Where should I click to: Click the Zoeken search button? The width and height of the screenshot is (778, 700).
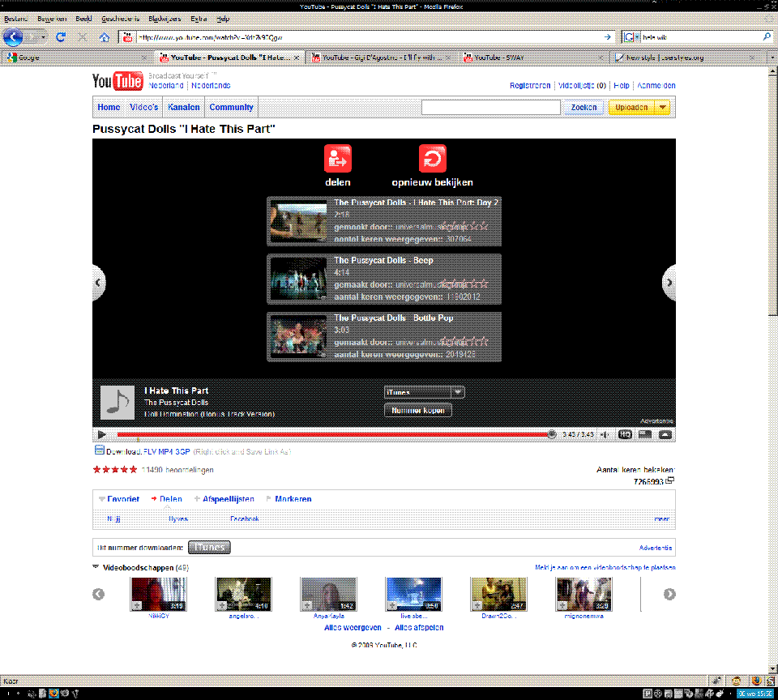tap(583, 107)
